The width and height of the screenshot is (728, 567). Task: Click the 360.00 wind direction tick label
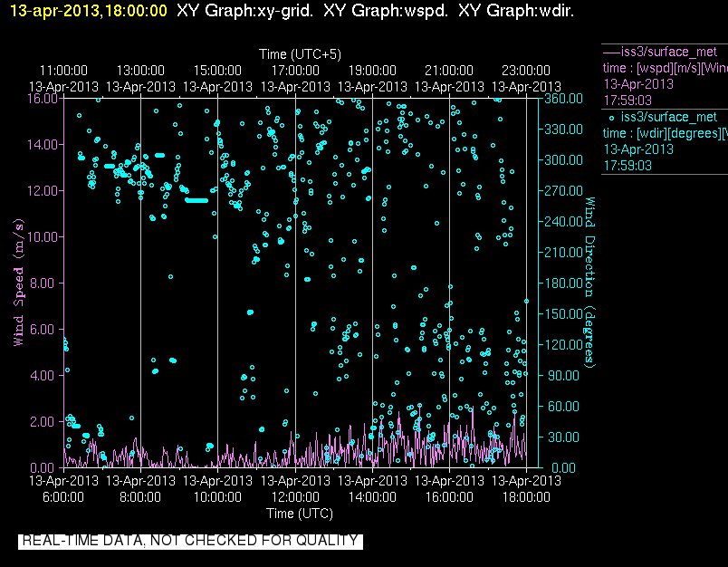(x=563, y=99)
